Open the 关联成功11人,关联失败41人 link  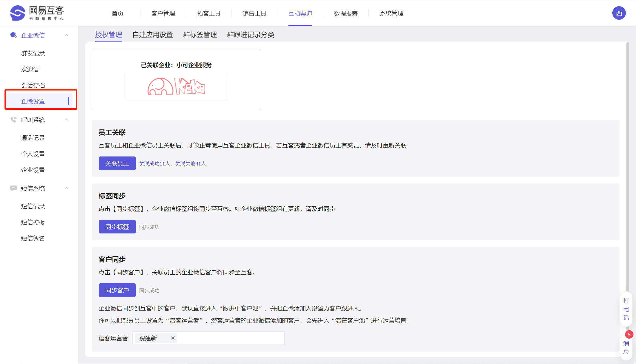(173, 164)
